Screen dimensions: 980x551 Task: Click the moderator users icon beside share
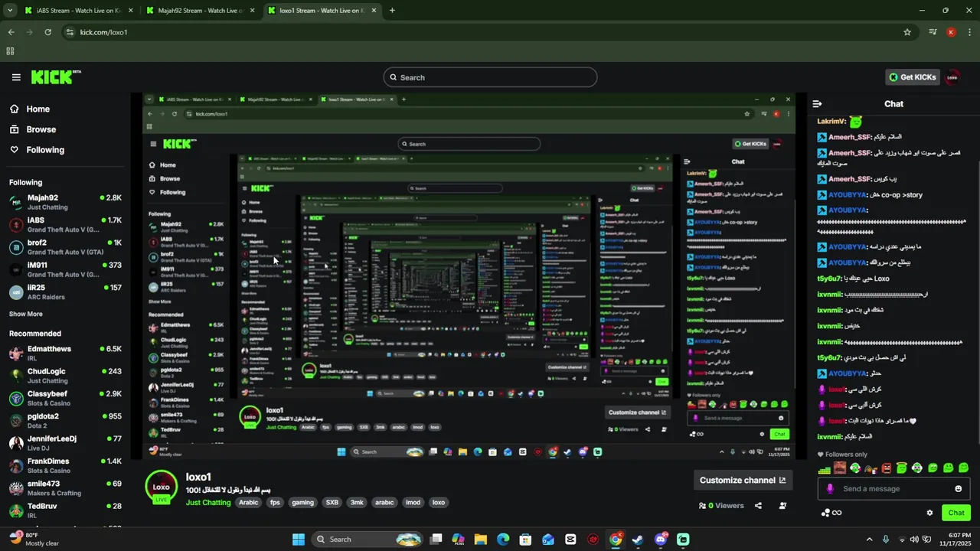[x=782, y=506]
